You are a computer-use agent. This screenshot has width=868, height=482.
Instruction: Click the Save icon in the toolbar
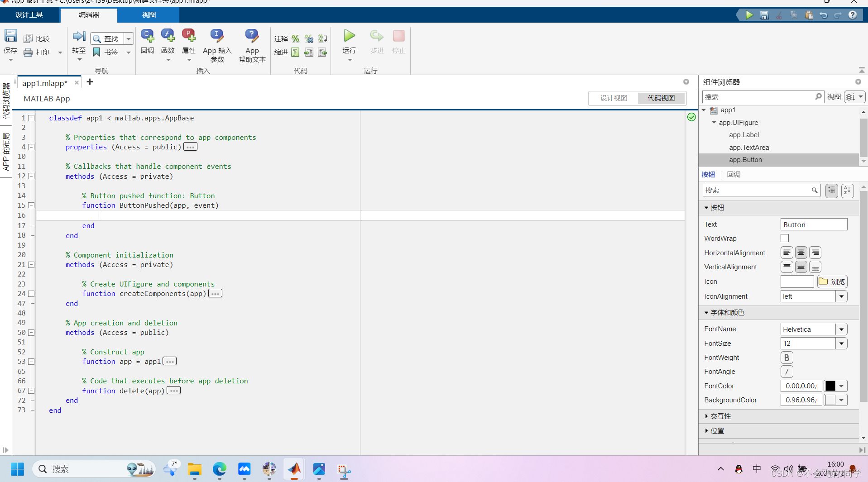pyautogui.click(x=10, y=36)
